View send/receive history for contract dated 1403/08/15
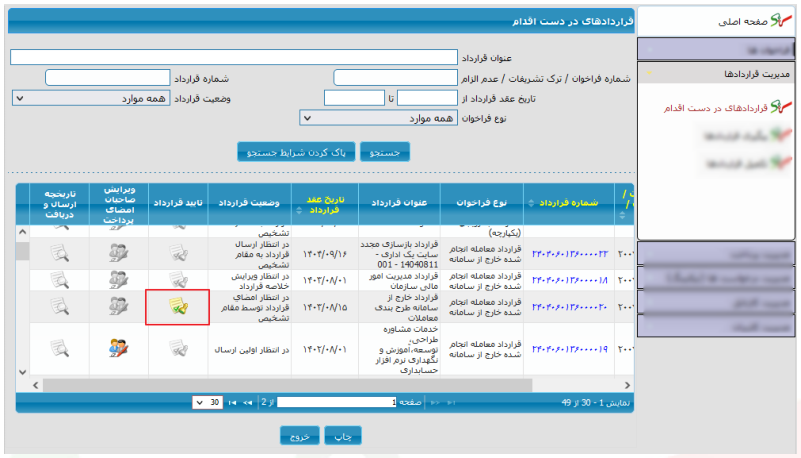This screenshot has height=458, width=801. pos(60,306)
